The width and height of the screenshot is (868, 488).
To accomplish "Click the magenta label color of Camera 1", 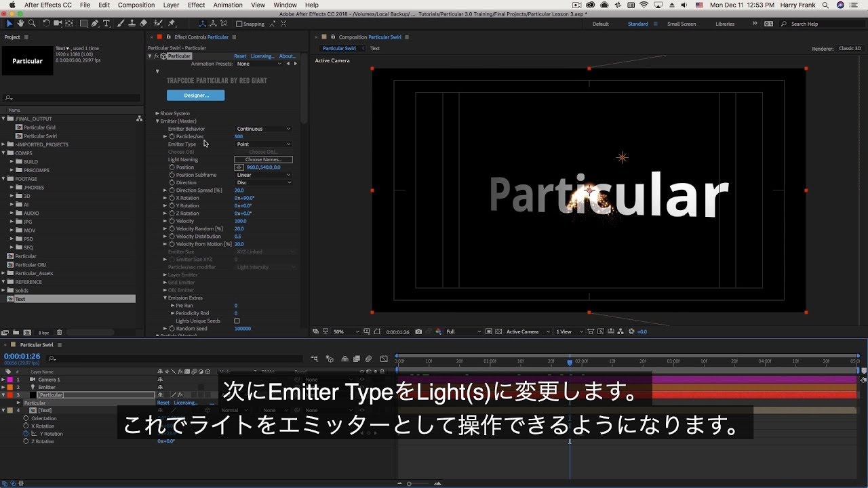I will tap(9, 380).
